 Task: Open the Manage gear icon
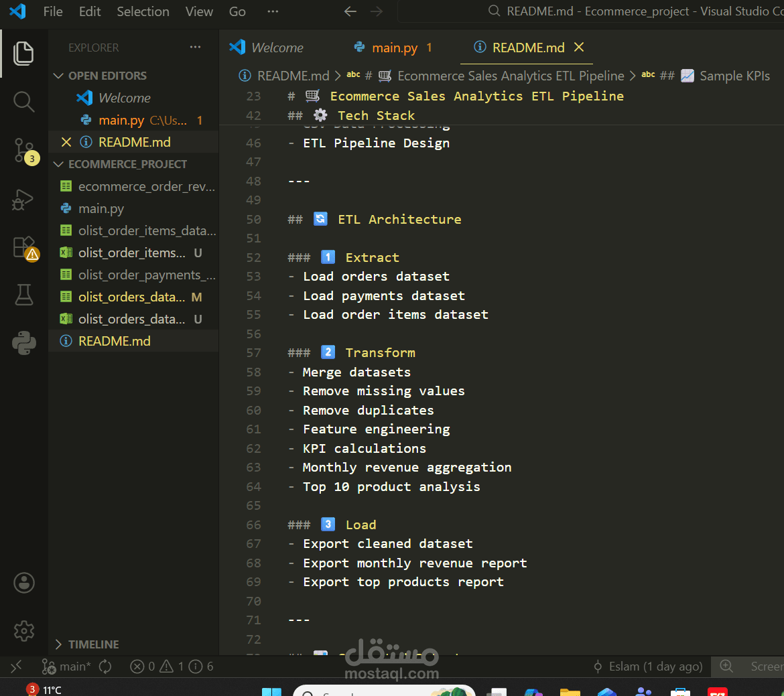(23, 631)
